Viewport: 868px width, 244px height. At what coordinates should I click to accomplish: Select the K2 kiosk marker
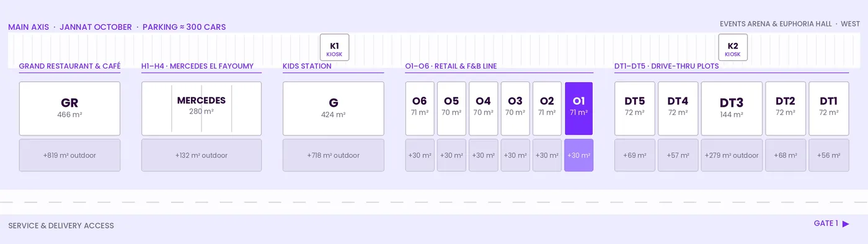click(733, 48)
